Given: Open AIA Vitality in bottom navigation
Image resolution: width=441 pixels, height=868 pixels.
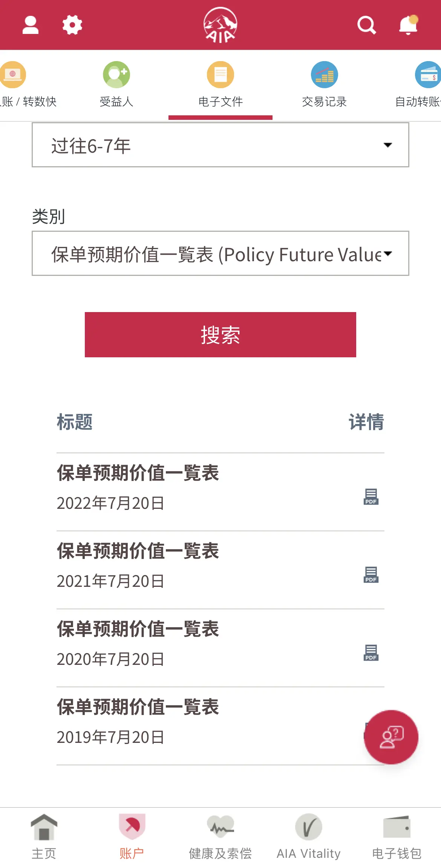Looking at the screenshot, I should tap(308, 837).
